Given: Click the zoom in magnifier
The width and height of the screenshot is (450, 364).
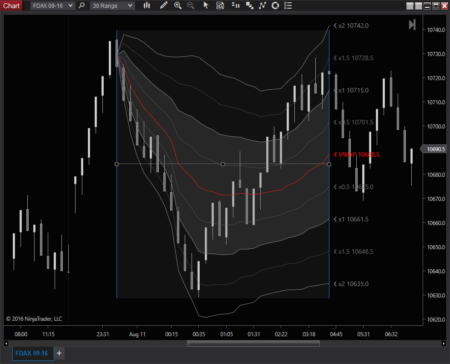Looking at the screenshot, I should (x=178, y=5).
